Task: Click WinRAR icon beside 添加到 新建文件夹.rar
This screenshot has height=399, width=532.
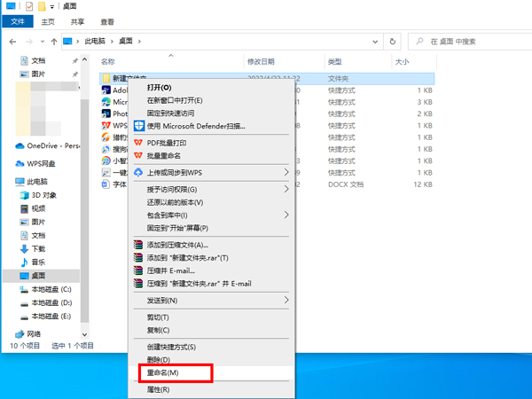Action: 138,258
